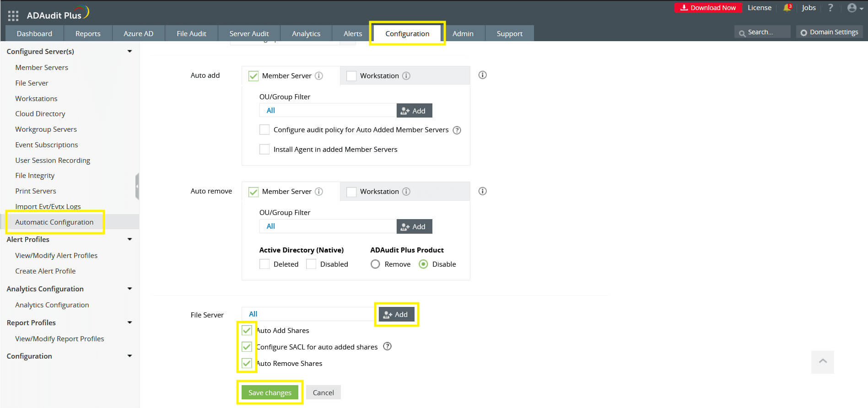
Task: Click the Auto remove OU/Group Filter field
Action: point(328,226)
